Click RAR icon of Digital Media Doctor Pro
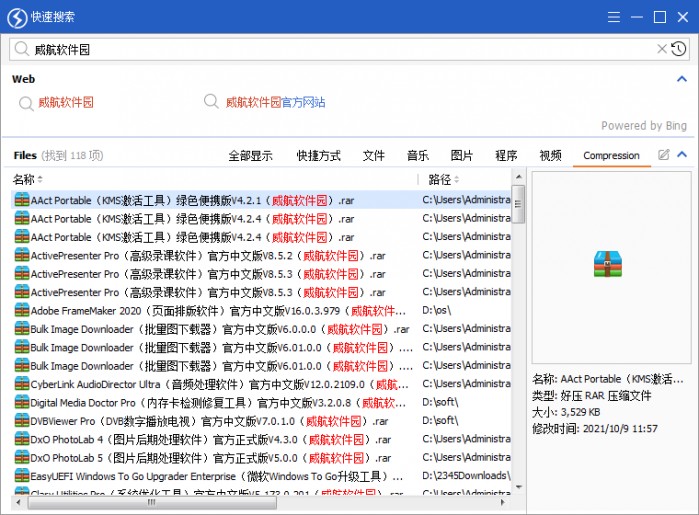699x515 pixels. (22, 402)
